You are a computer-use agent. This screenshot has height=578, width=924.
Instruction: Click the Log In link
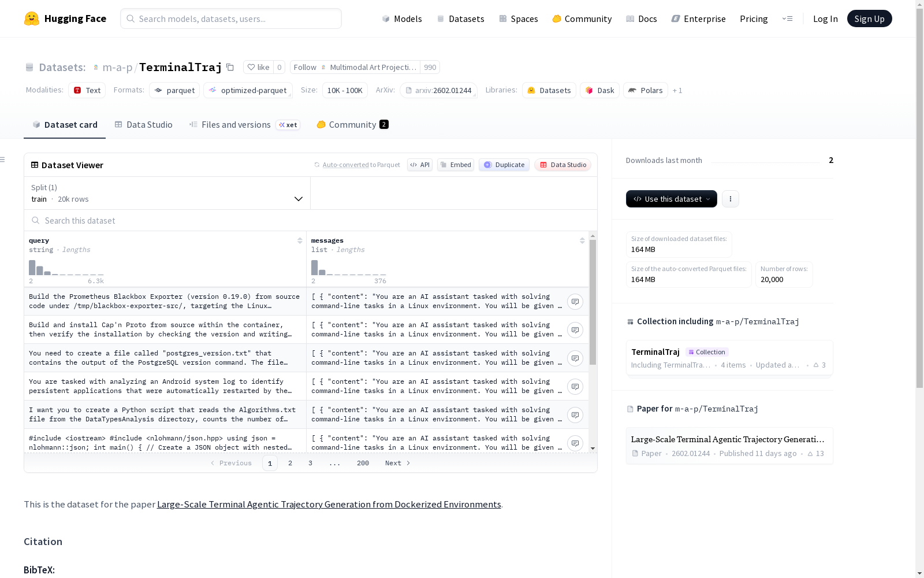point(825,18)
